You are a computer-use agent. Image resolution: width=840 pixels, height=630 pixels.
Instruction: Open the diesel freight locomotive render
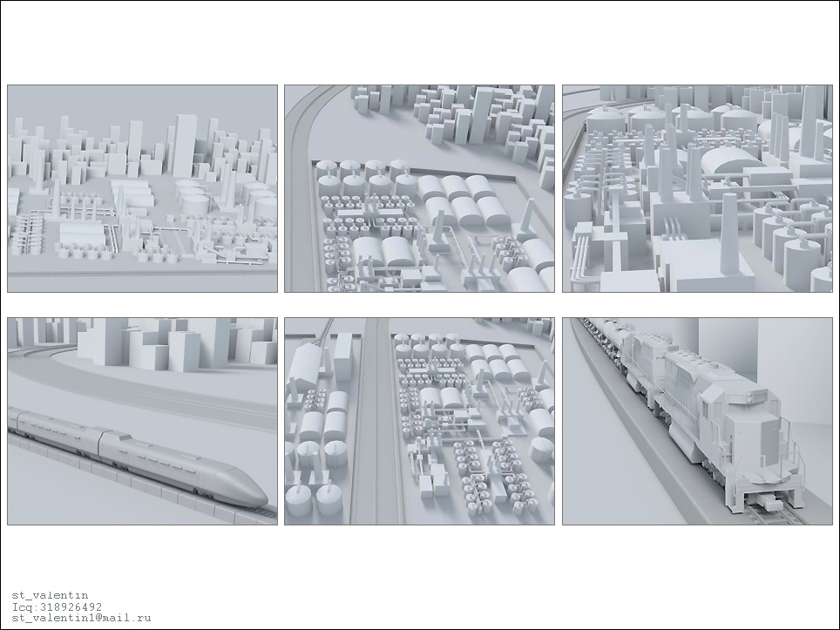tap(697, 421)
